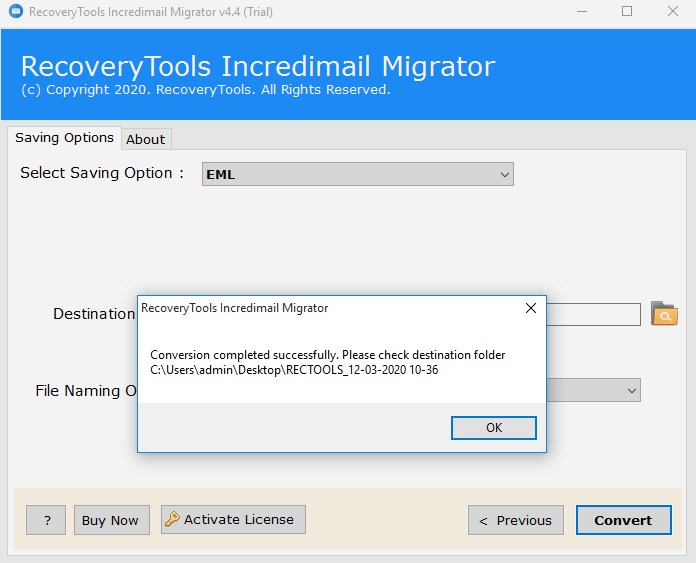
Task: Click the Buy Now button
Action: tap(111, 520)
